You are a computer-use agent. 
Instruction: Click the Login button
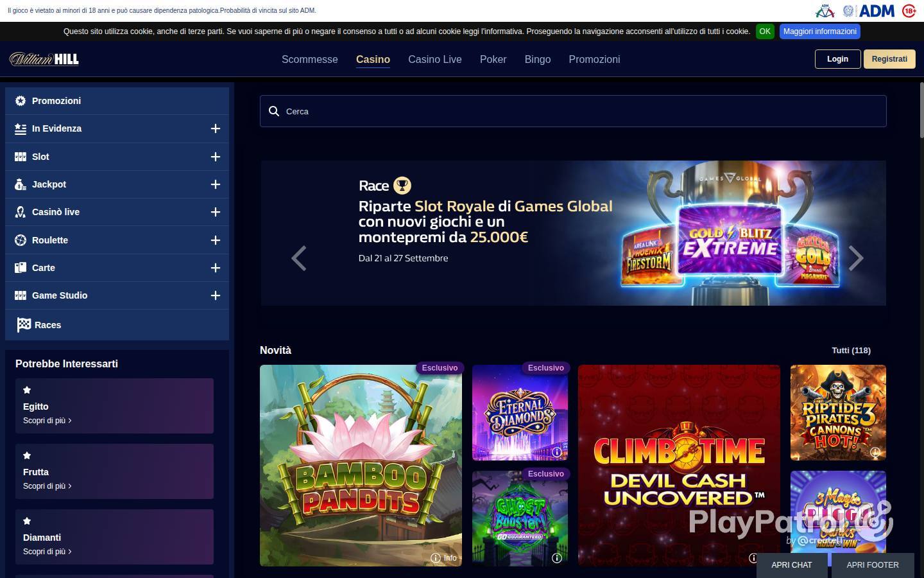837,59
